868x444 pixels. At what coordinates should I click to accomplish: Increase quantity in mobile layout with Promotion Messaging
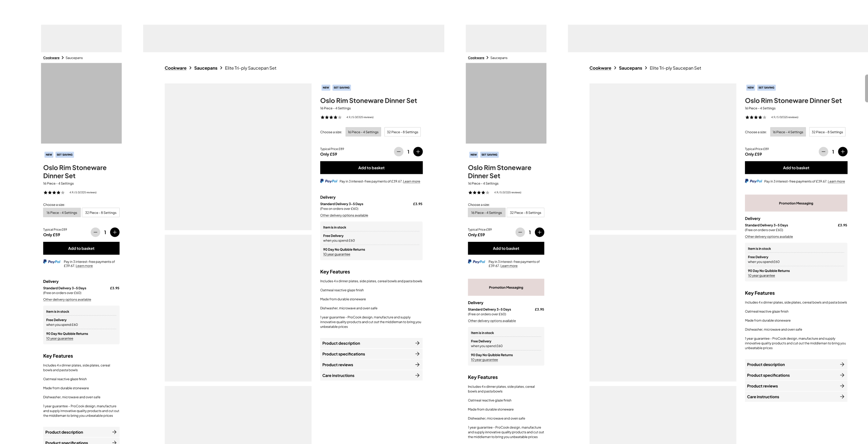(540, 232)
